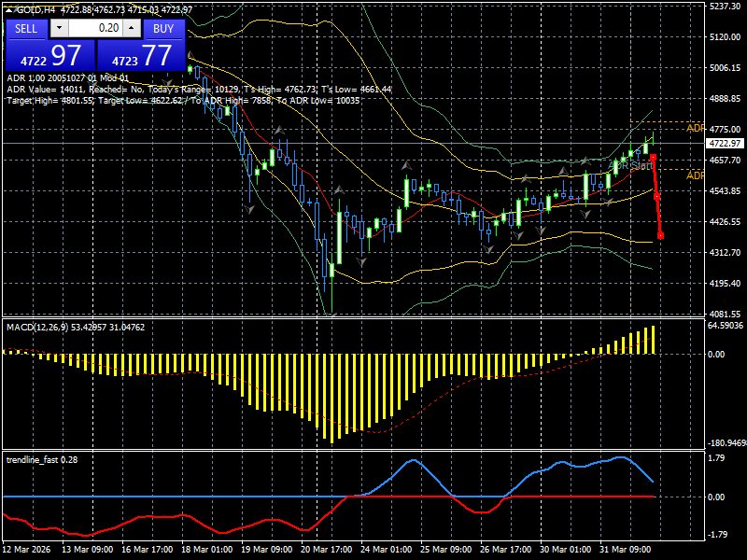This screenshot has height=560, width=747.
Task: Click the 4543.85 price scale label
Action: [x=725, y=191]
